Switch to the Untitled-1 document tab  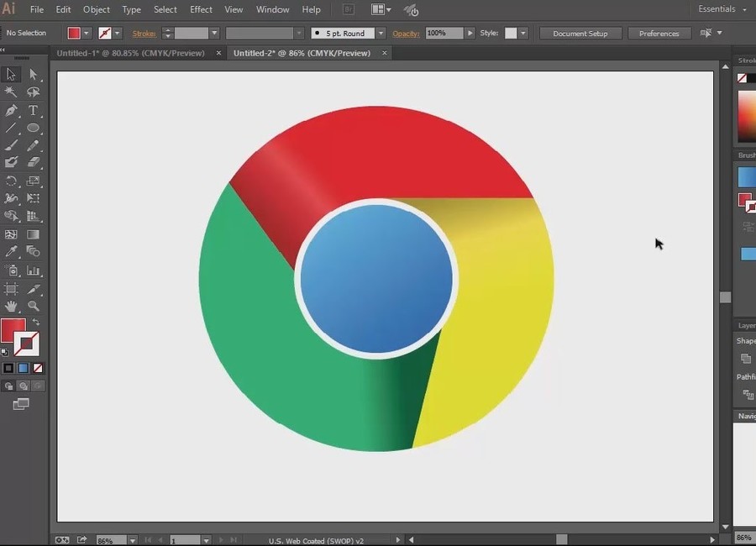131,53
